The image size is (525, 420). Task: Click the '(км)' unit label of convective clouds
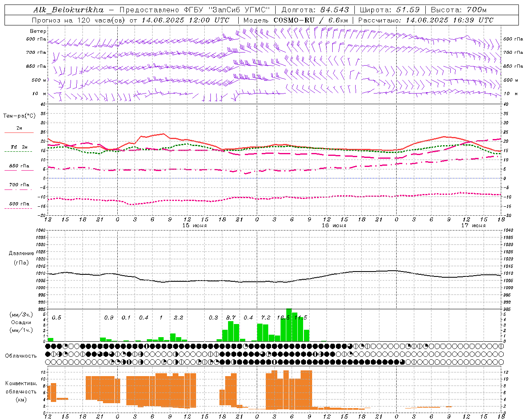click(x=21, y=399)
